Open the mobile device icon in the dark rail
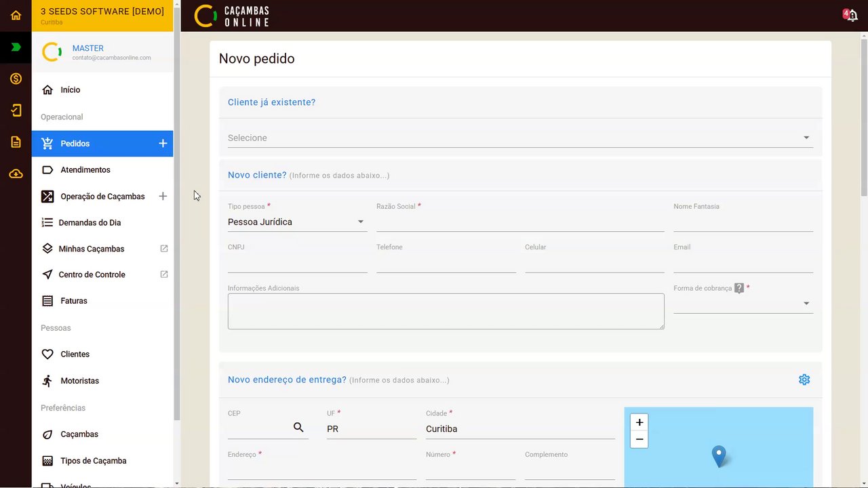The height and width of the screenshot is (488, 868). (x=16, y=110)
